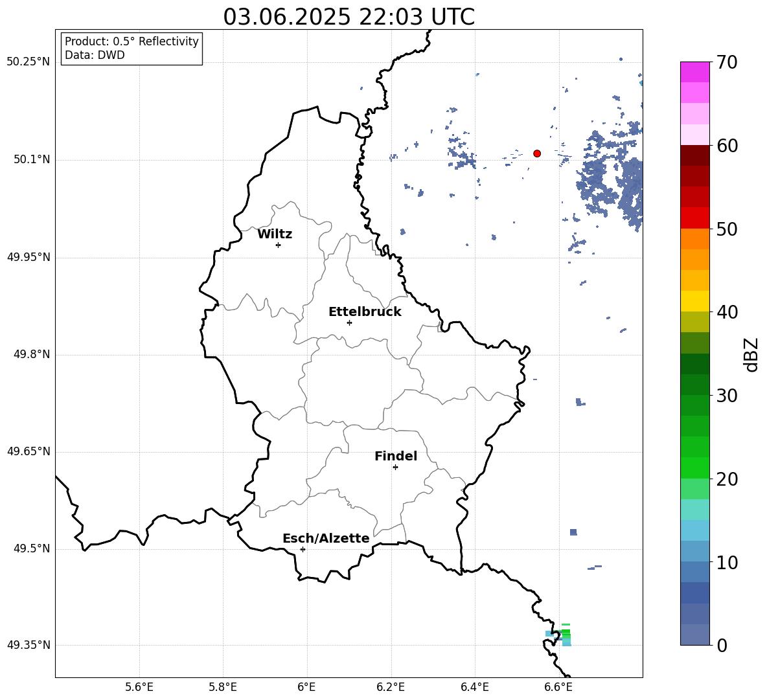The image size is (767, 700).
Task: Click the 70 colorbar tick label
Action: pos(727,62)
